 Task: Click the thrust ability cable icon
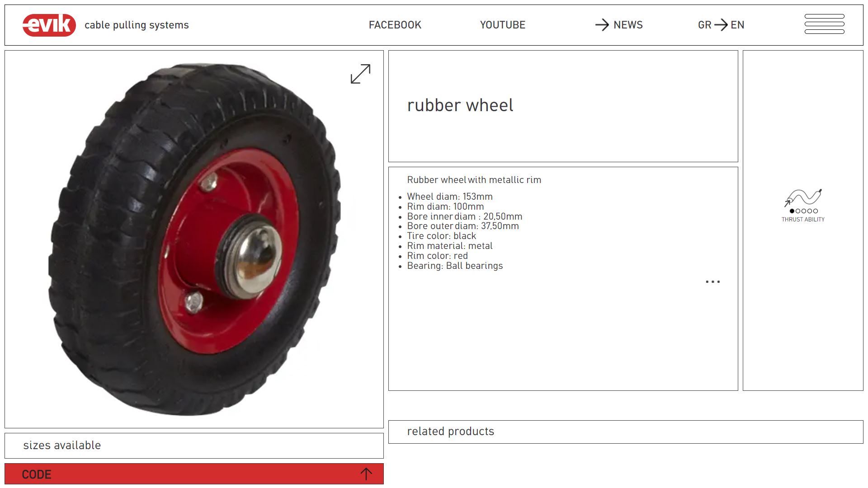[x=803, y=197]
